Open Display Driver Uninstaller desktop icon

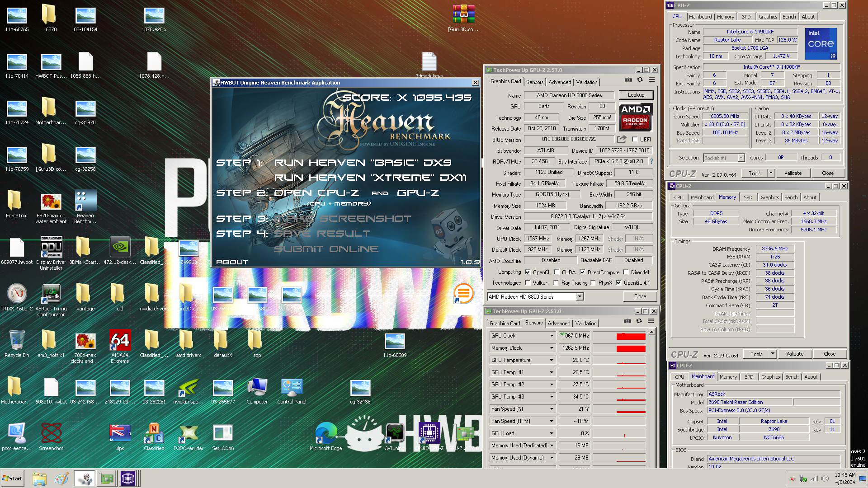coord(51,253)
